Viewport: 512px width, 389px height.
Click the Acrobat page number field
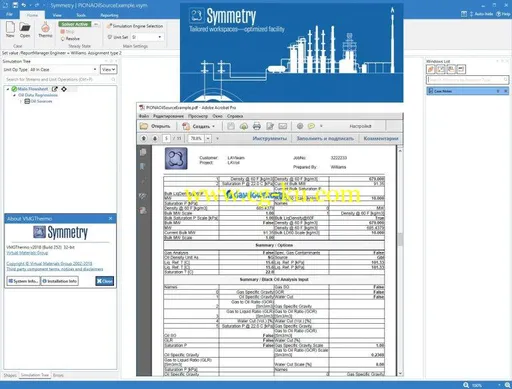166,138
